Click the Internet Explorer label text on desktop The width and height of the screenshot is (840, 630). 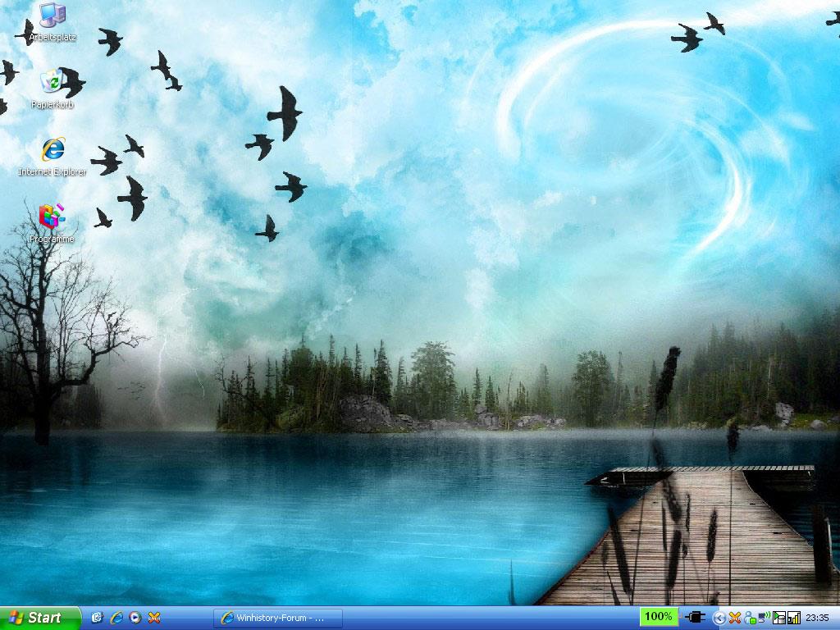[52, 172]
